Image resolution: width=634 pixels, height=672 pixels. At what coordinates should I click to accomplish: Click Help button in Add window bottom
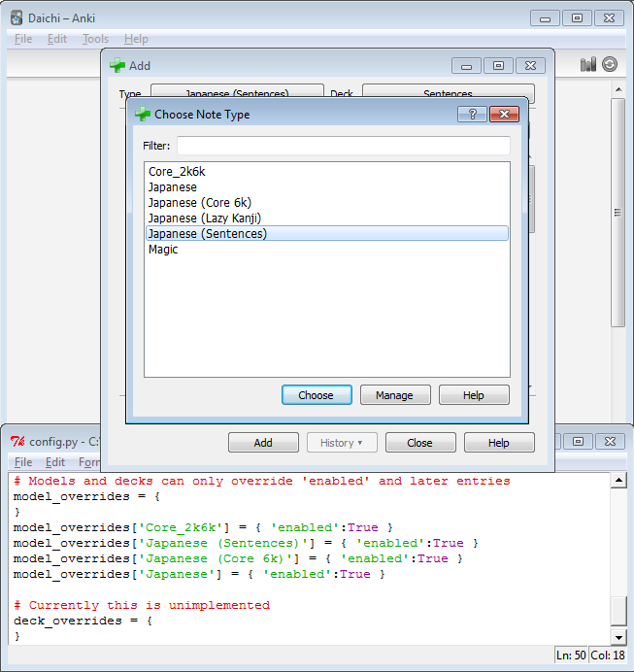coord(499,442)
